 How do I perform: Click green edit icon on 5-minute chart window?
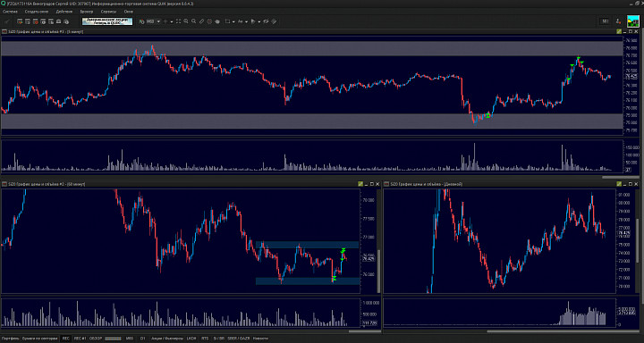pyautogui.click(x=619, y=31)
